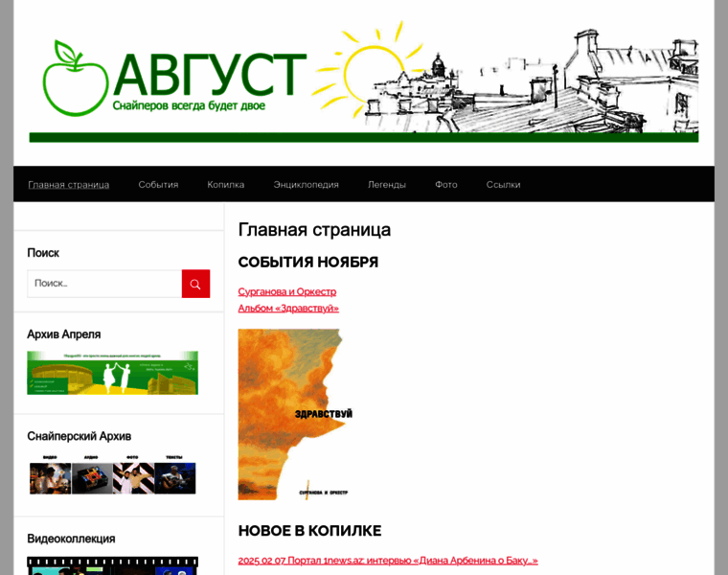
Task: Open the Альбом «Здравствуй» link
Action: [288, 309]
